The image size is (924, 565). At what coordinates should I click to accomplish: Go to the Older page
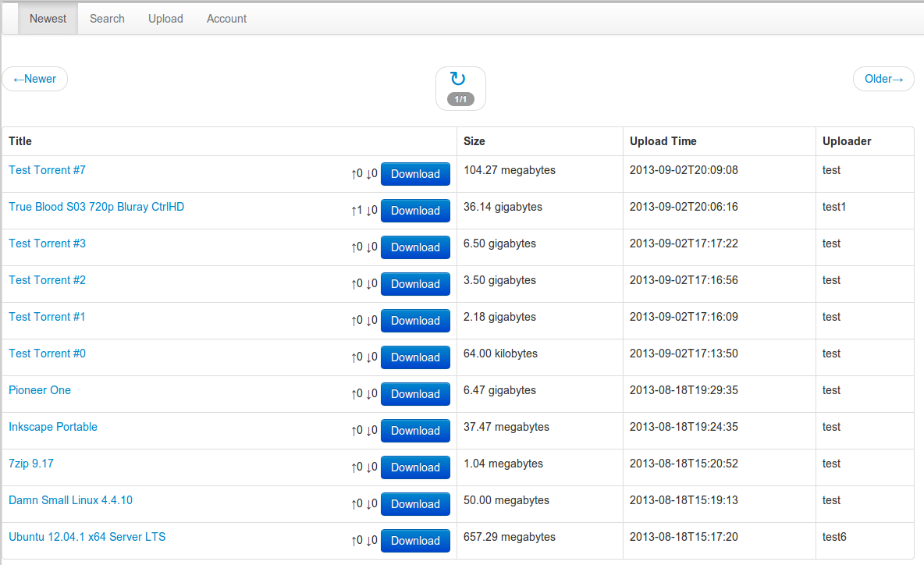[883, 79]
